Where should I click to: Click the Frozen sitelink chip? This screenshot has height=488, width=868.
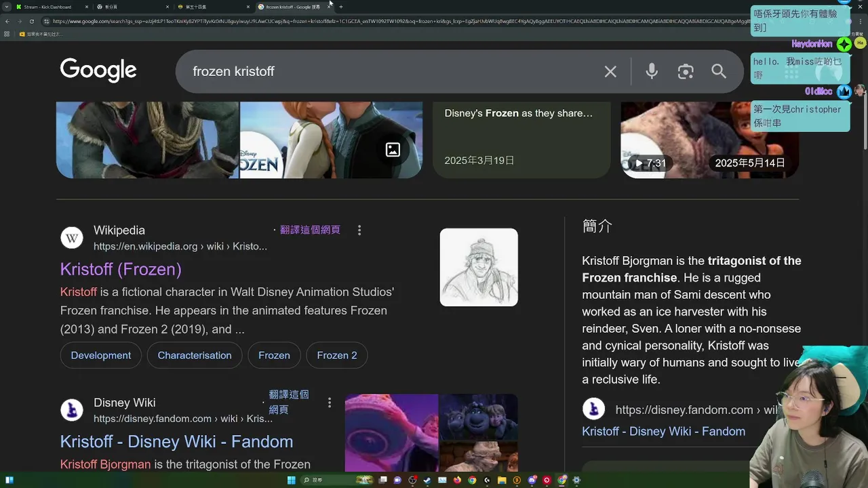pos(274,355)
